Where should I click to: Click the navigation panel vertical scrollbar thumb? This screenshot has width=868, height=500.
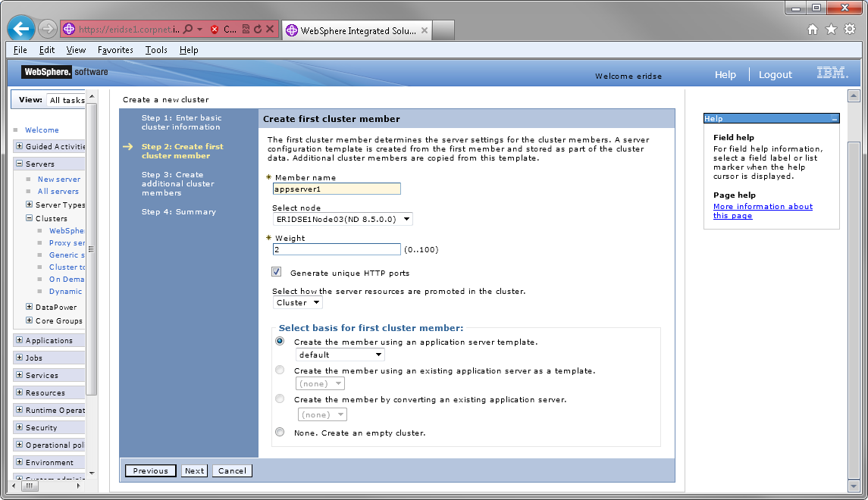pos(92,249)
